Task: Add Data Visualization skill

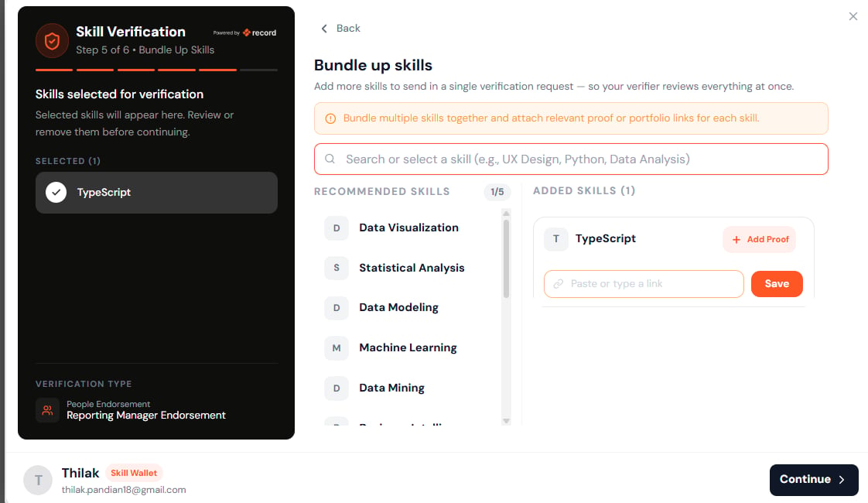Action: (x=408, y=228)
